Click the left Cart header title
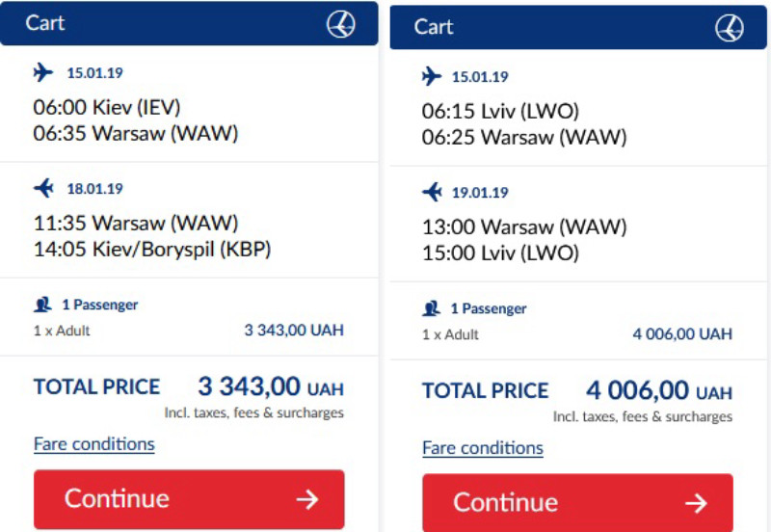The height and width of the screenshot is (532, 771). pos(44,23)
